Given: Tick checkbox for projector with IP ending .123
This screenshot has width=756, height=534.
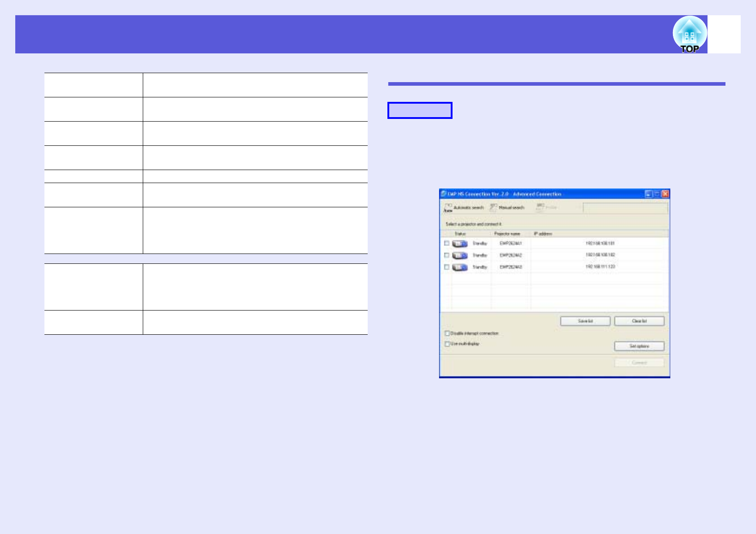Looking at the screenshot, I should click(447, 267).
